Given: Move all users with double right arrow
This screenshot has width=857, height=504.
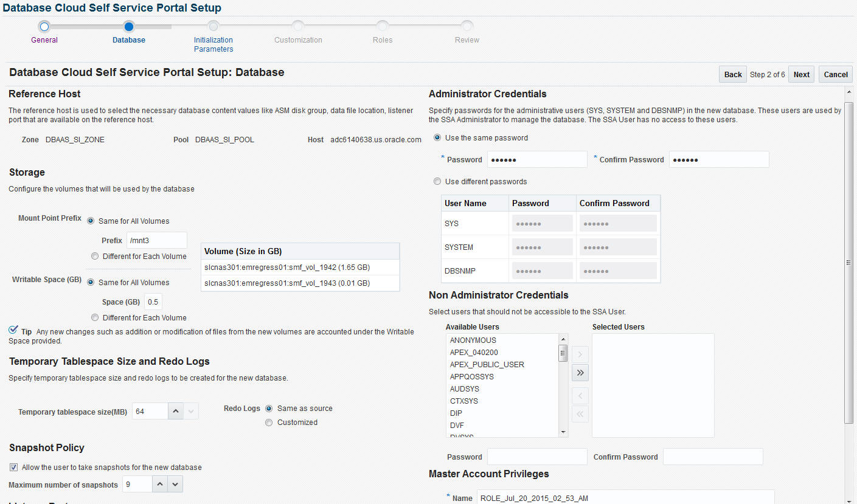Looking at the screenshot, I should coord(580,373).
